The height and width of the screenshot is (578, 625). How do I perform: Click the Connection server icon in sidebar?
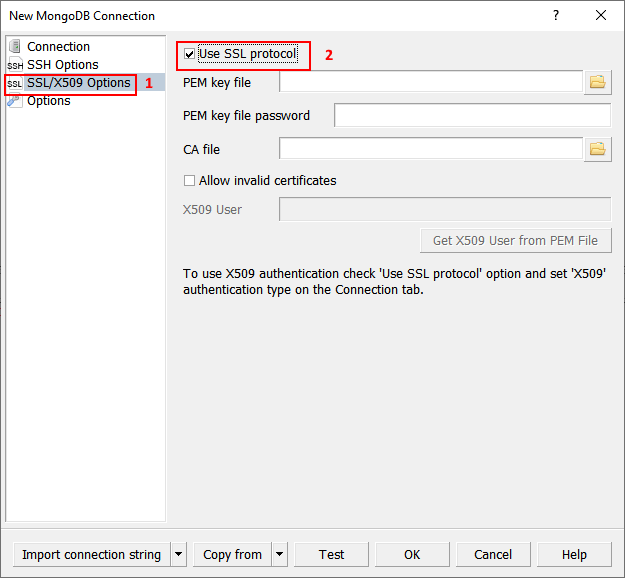(x=15, y=46)
